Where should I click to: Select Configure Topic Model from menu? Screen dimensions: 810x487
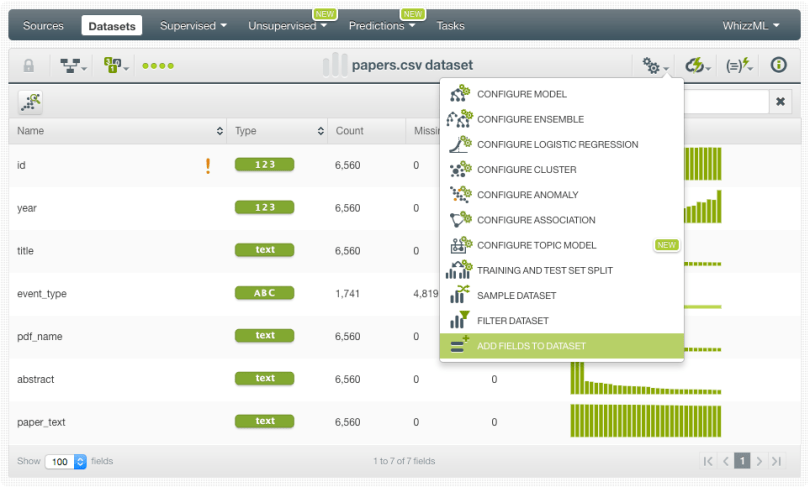point(536,245)
